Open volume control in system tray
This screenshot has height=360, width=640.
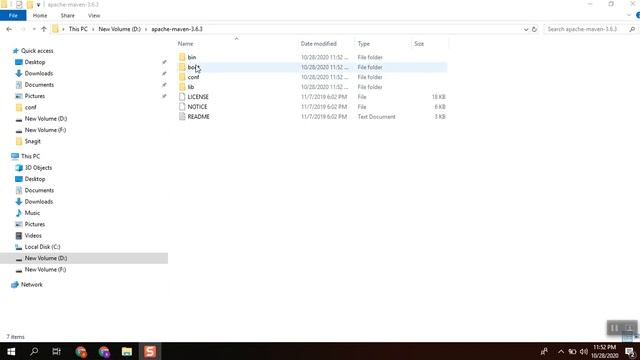[x=584, y=351]
